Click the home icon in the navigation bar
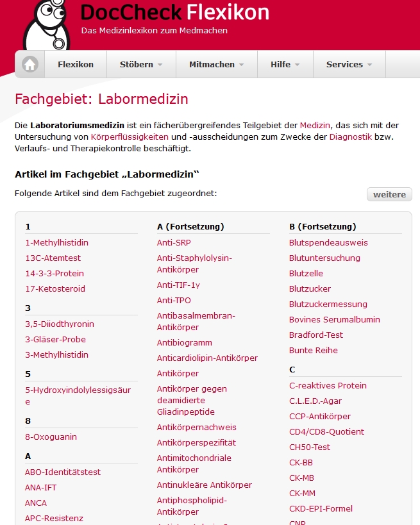 [x=29, y=64]
